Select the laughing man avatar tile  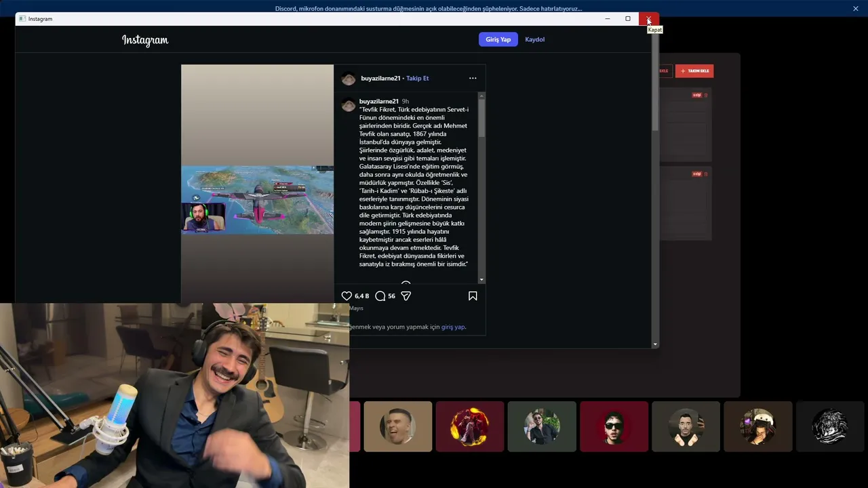pos(398,426)
